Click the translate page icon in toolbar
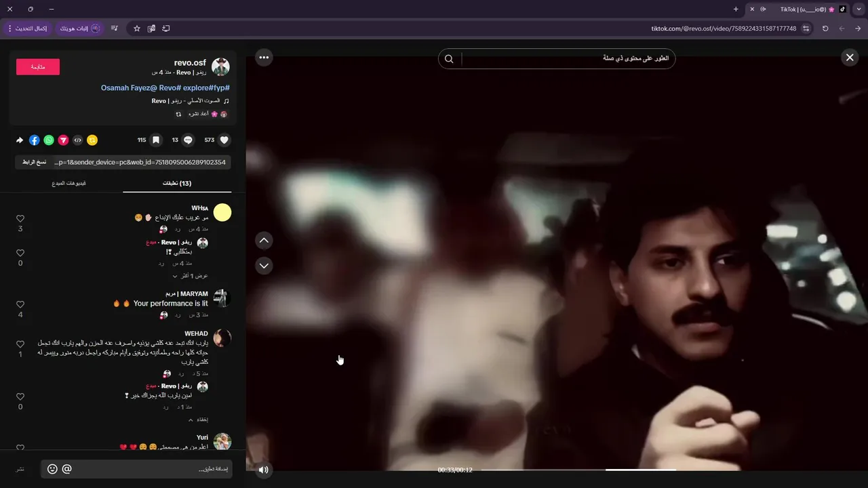Screen dimensions: 868x488 pyautogui.click(x=151, y=28)
